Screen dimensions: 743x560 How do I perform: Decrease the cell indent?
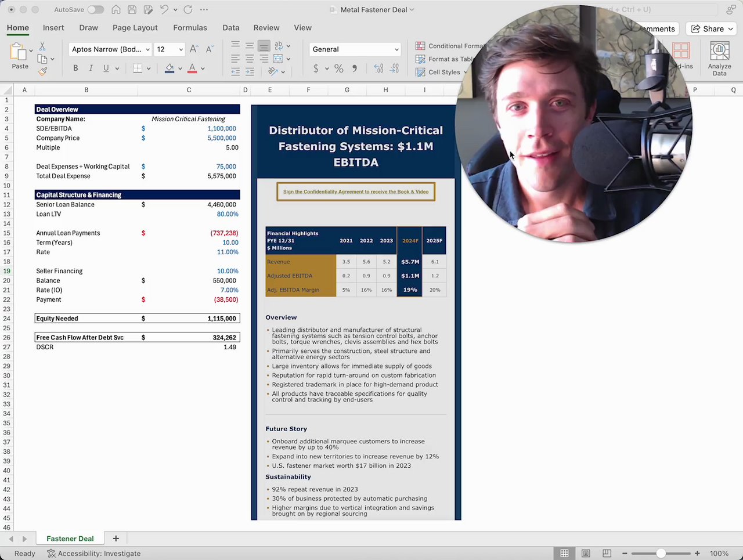235,72
